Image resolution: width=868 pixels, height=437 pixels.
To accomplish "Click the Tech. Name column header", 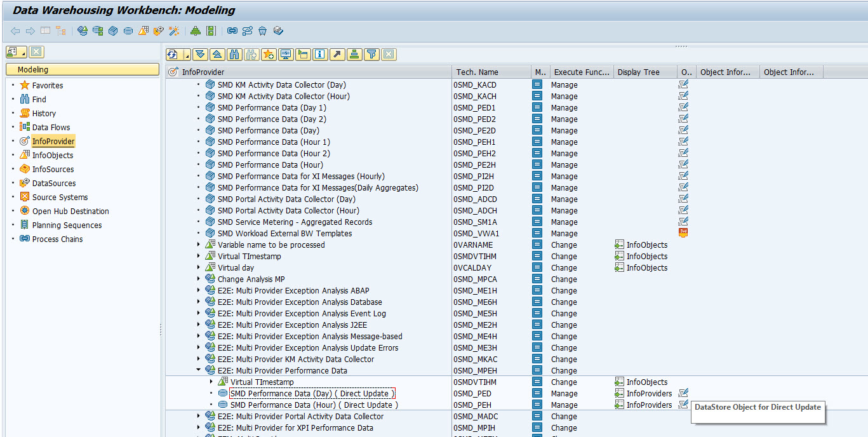I will [491, 72].
